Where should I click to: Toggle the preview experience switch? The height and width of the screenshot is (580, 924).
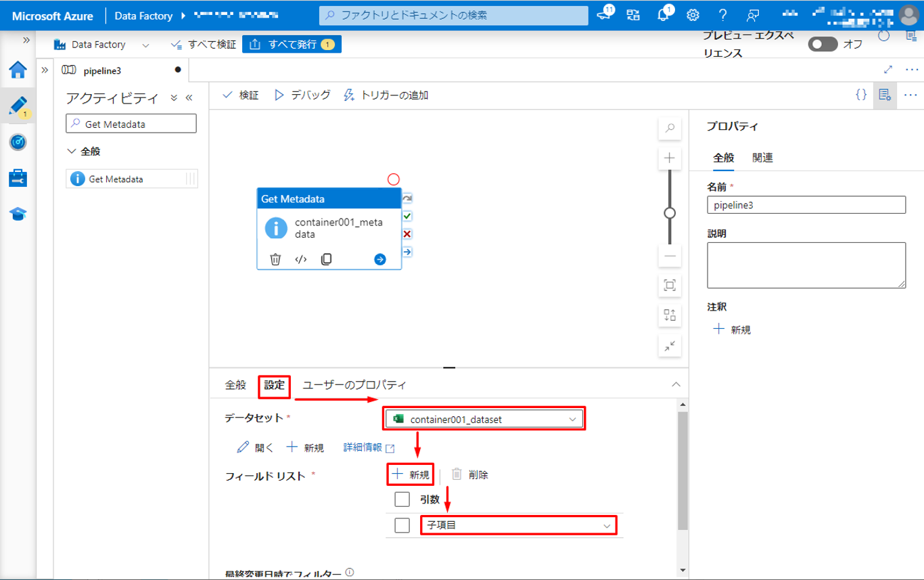tap(823, 45)
